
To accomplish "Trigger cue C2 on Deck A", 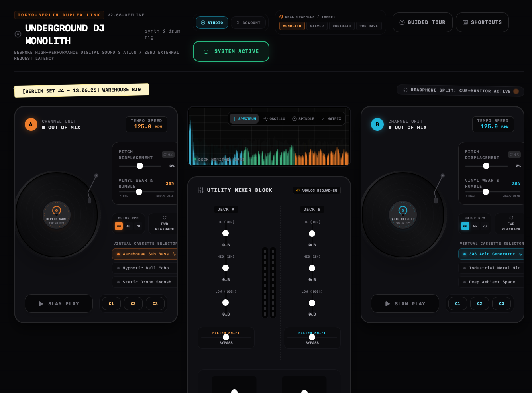I will click(x=133, y=304).
